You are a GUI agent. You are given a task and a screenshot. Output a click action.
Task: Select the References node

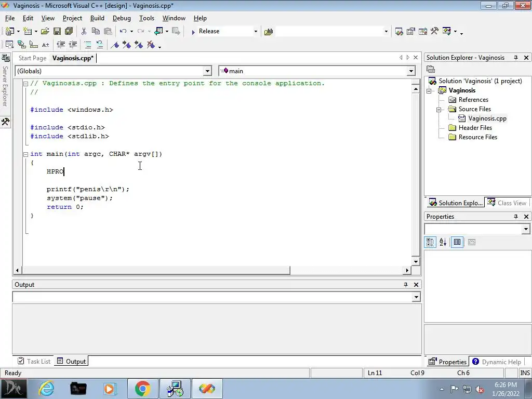click(x=473, y=100)
